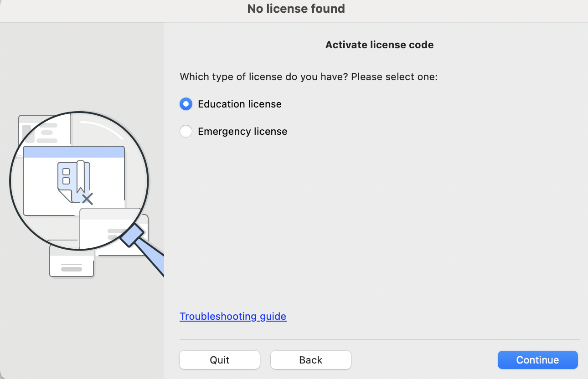Open the Troubleshooting guide link
The height and width of the screenshot is (379, 588).
tap(233, 317)
